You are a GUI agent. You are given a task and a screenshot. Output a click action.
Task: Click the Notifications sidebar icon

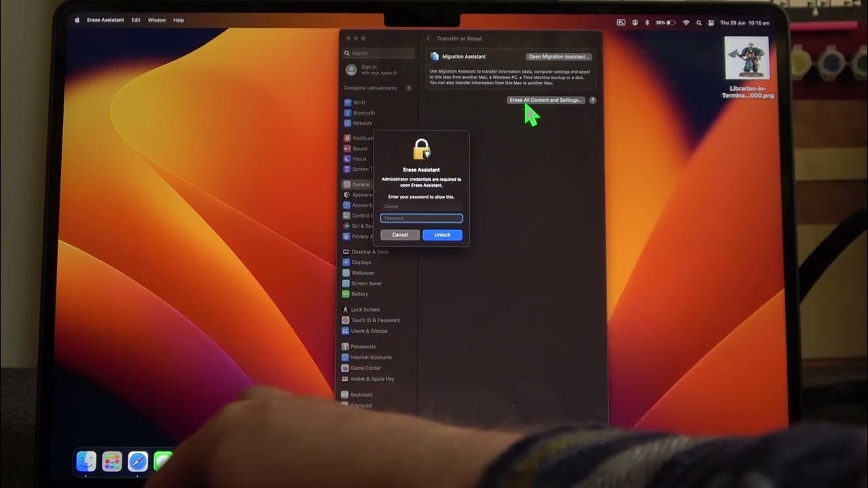(347, 138)
